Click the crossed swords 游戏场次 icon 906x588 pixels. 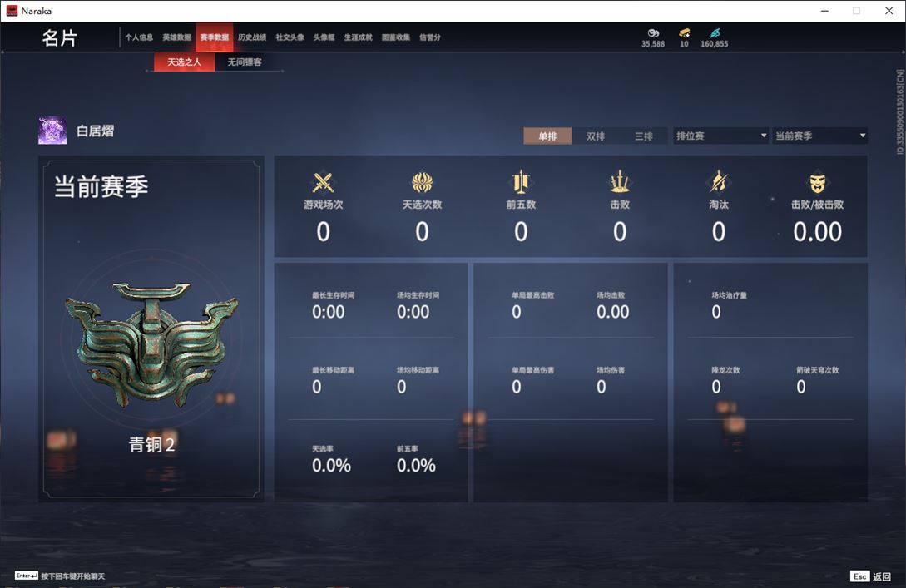click(x=323, y=182)
